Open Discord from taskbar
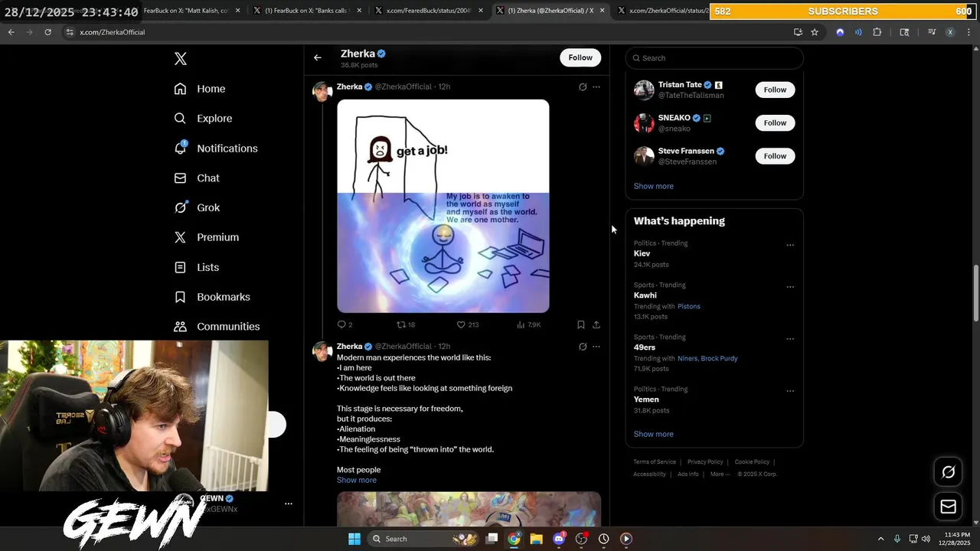 559,539
